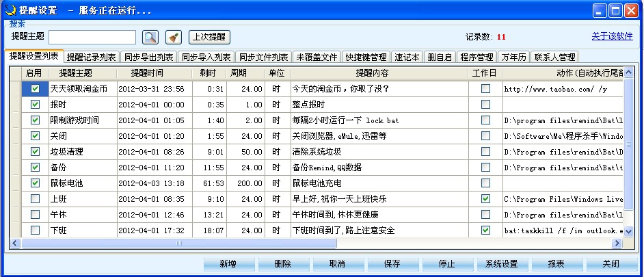Open the 快捷键管理 tab
This screenshot has height=277, width=644.
pos(366,57)
